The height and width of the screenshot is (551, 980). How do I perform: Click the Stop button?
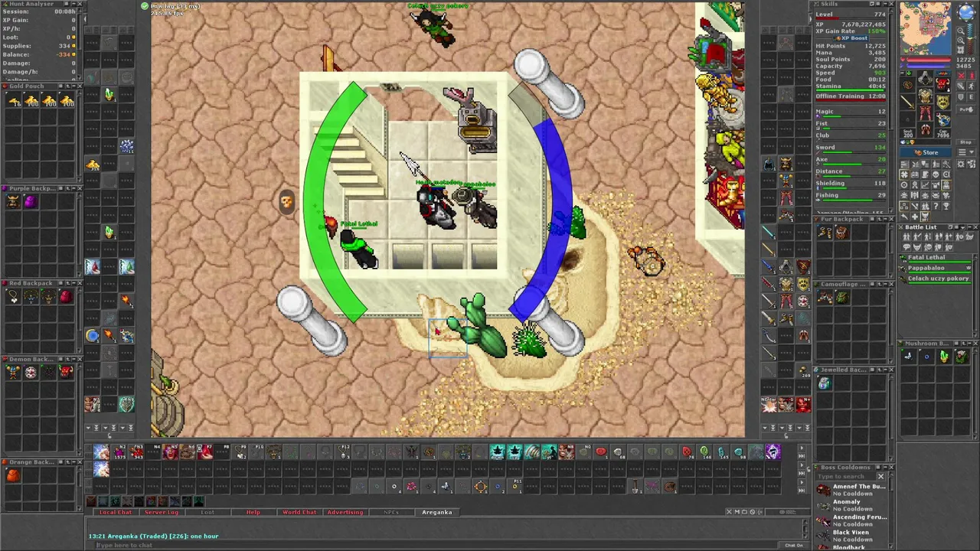tap(965, 142)
